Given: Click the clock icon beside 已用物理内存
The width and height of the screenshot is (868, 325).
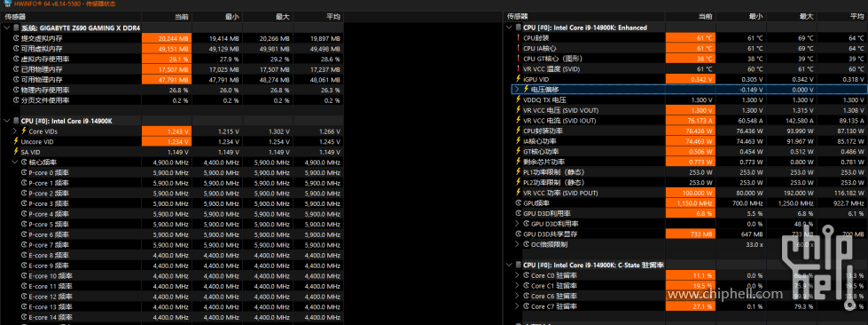Looking at the screenshot, I should 16,69.
